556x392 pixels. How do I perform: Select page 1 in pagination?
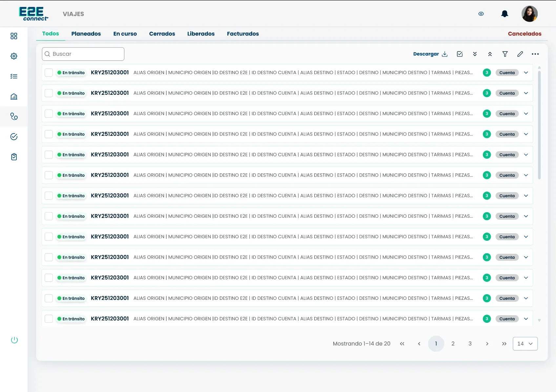[x=436, y=344]
